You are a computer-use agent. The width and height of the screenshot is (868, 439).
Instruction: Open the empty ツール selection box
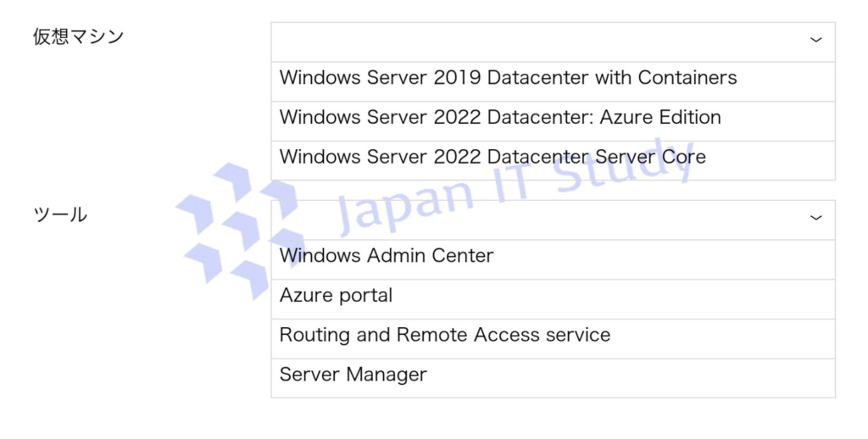coord(542,219)
